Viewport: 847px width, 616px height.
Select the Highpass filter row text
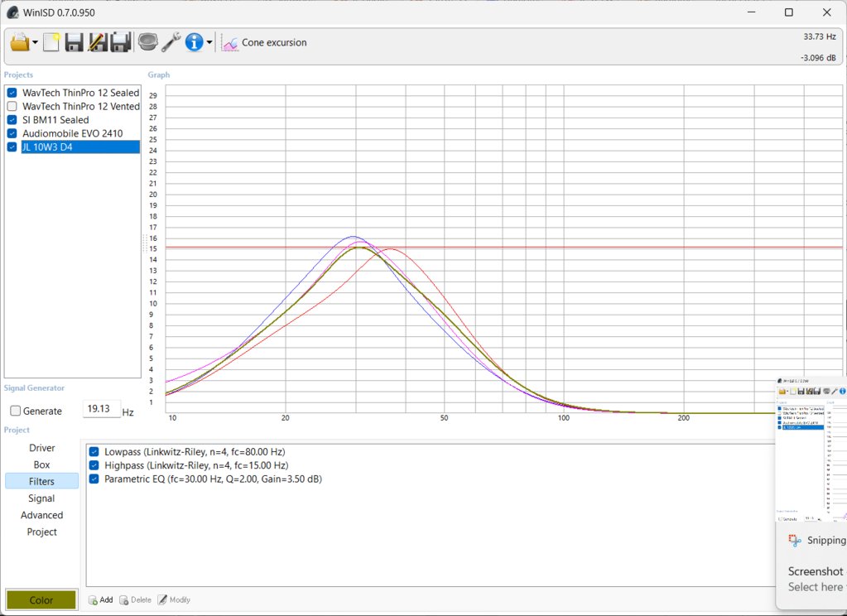click(196, 465)
